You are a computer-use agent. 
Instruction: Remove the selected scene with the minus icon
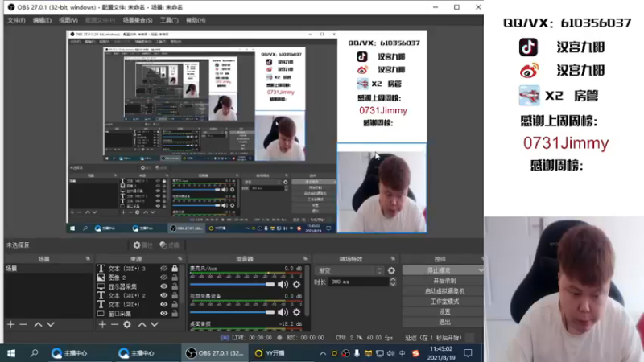point(23,325)
